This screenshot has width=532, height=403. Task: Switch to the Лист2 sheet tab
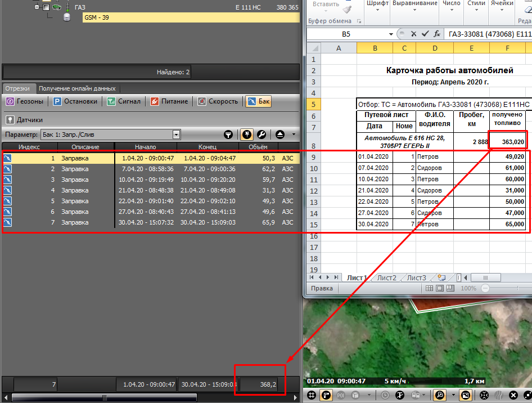[x=387, y=277]
